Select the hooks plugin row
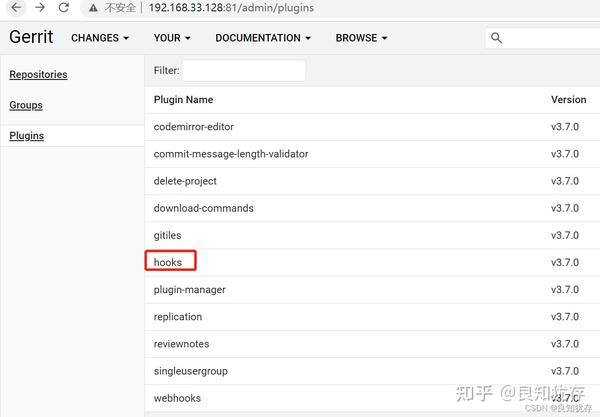This screenshot has height=417, width=600. 168,262
